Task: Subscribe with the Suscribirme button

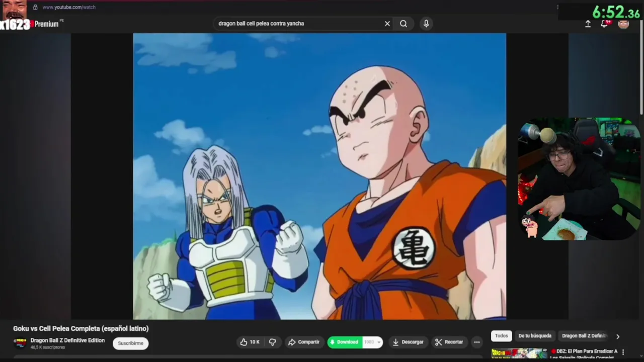Action: 130,343
